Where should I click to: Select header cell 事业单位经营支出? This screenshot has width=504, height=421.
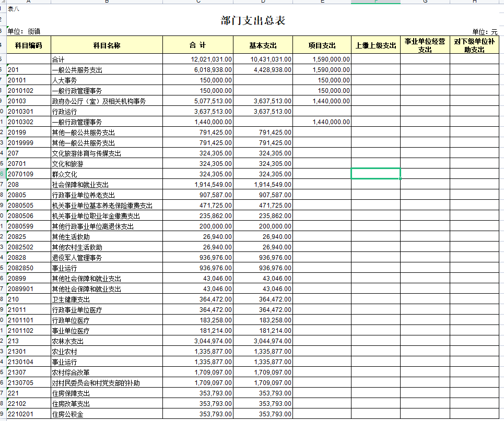pyautogui.click(x=425, y=45)
